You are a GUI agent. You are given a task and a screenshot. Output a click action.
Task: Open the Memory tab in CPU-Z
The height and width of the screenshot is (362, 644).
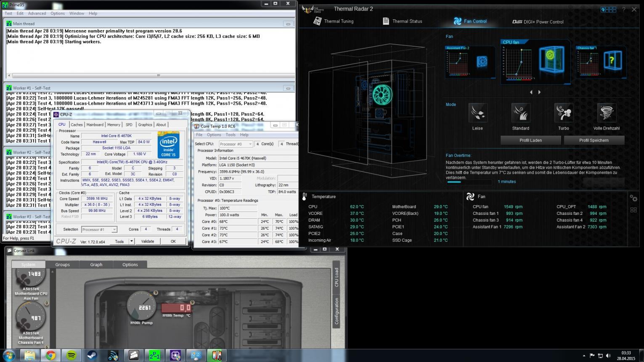114,124
